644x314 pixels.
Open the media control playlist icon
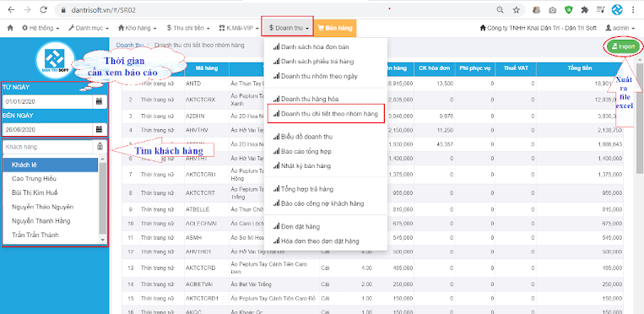click(601, 10)
